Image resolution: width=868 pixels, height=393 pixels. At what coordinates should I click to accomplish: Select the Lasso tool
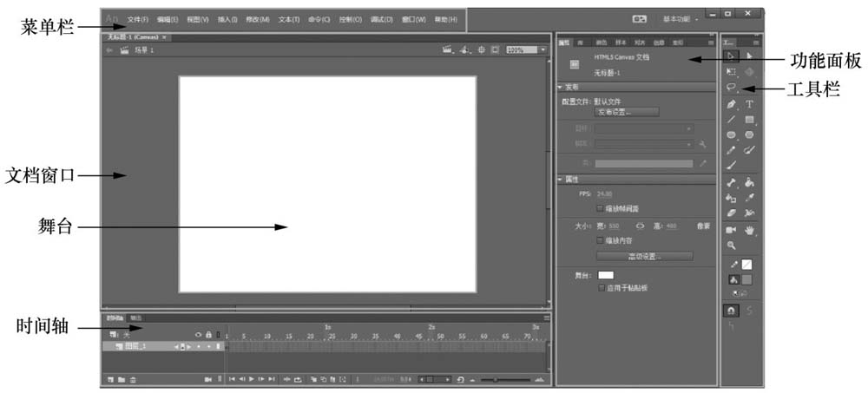(x=731, y=88)
